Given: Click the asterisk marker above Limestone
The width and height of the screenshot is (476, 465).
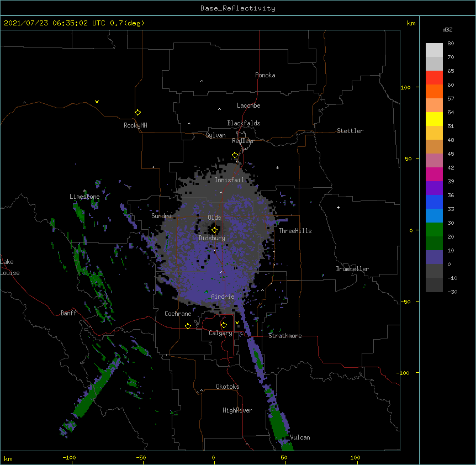Looking at the screenshot, I should tap(84, 191).
